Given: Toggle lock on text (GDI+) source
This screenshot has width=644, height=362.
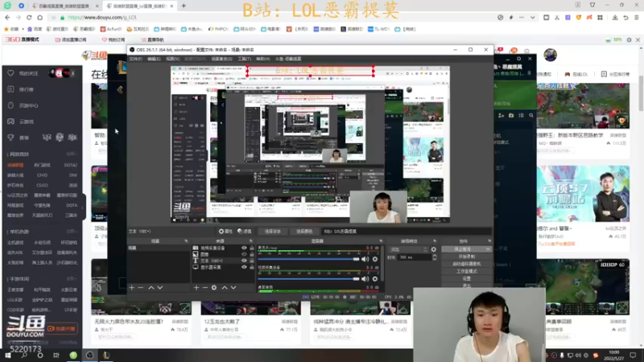Looking at the screenshot, I should point(252,261).
